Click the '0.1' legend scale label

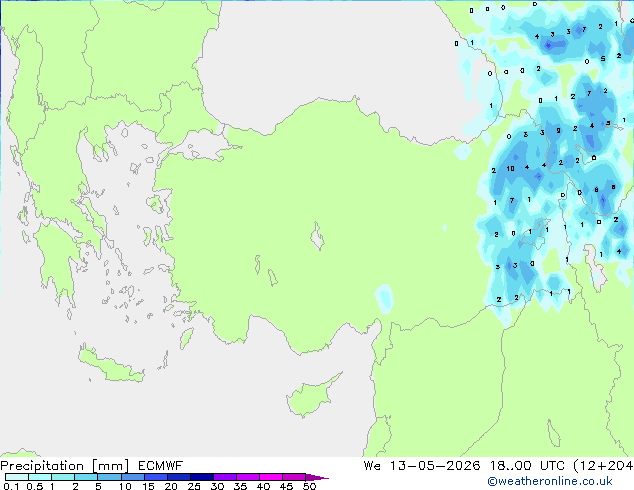11,486
